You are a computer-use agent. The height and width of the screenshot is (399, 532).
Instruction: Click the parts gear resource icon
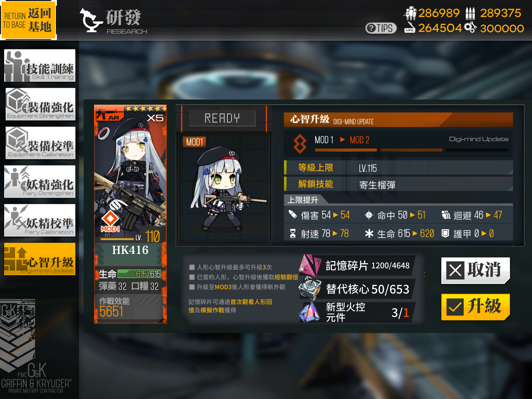[x=470, y=27]
